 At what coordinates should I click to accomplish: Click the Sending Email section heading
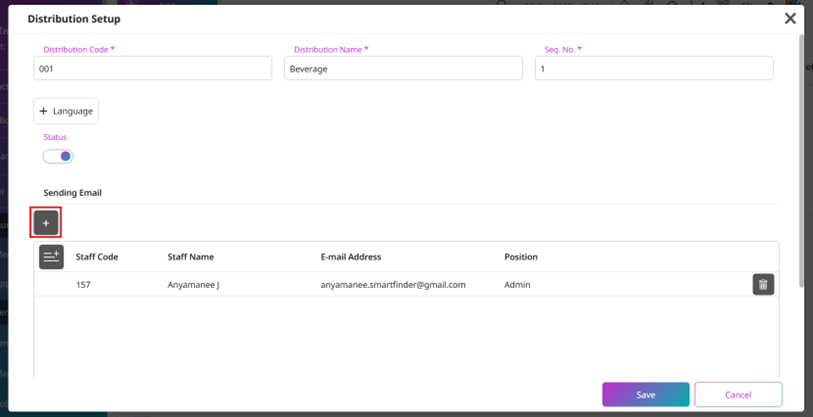click(72, 192)
